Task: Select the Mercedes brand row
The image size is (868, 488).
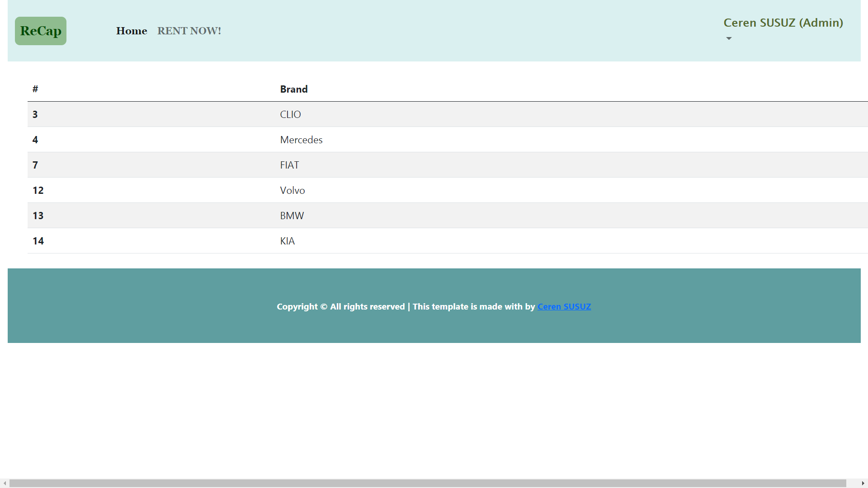Action: [x=301, y=140]
